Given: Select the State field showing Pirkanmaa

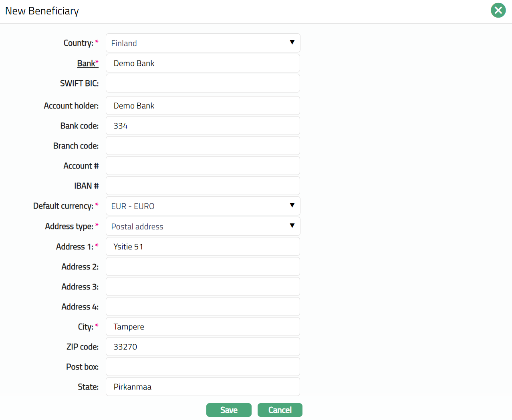Looking at the screenshot, I should click(x=203, y=387).
